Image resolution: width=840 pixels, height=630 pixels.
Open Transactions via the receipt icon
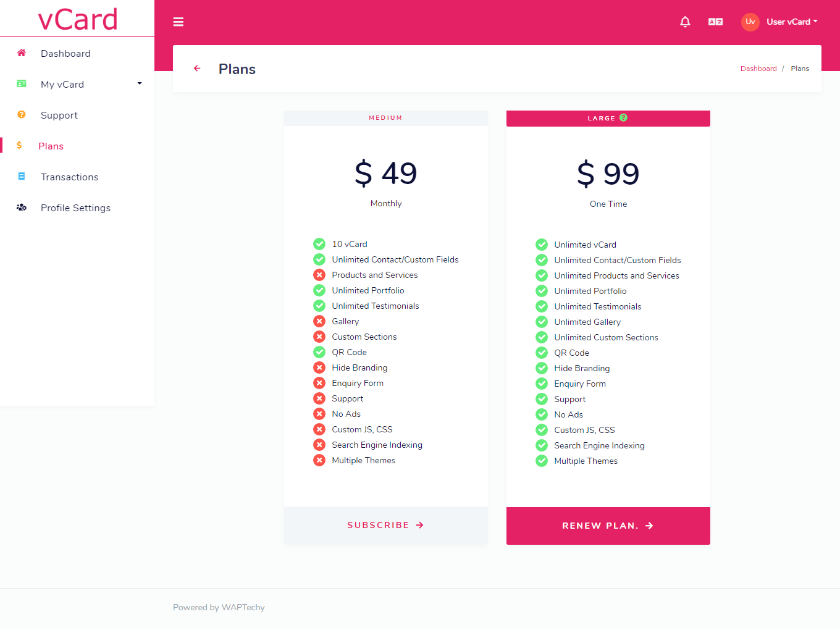(x=20, y=177)
